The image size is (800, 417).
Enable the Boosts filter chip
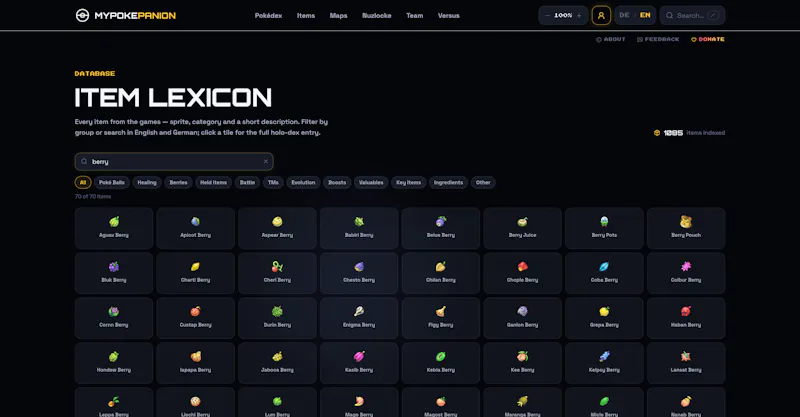point(337,182)
